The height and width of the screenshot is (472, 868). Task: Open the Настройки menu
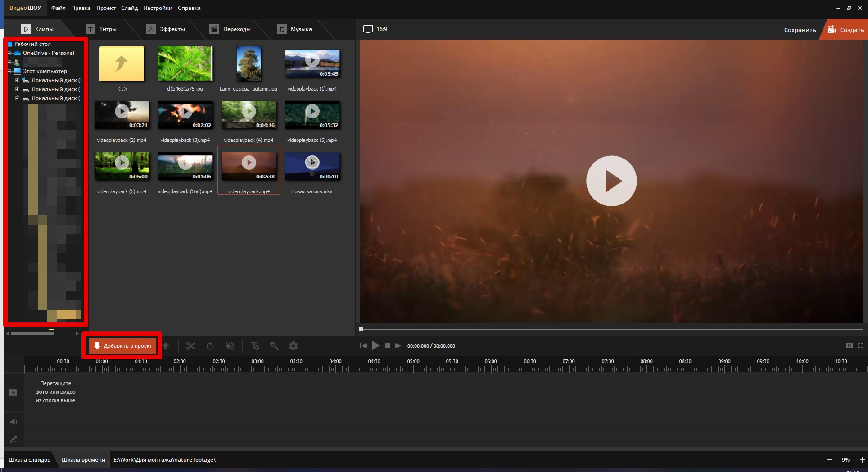click(x=158, y=8)
